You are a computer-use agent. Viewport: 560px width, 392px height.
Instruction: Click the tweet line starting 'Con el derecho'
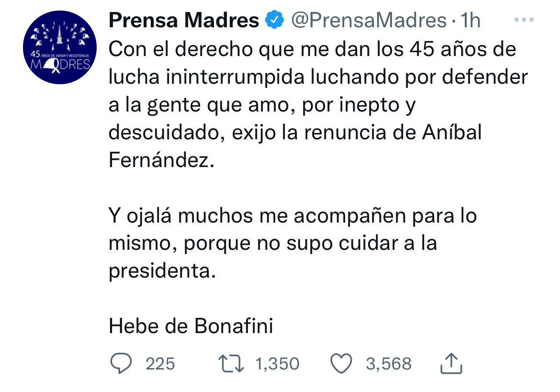(312, 49)
